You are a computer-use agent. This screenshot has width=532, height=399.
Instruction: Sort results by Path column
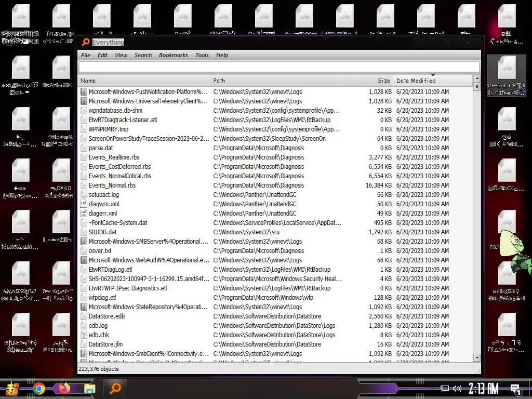(x=276, y=81)
